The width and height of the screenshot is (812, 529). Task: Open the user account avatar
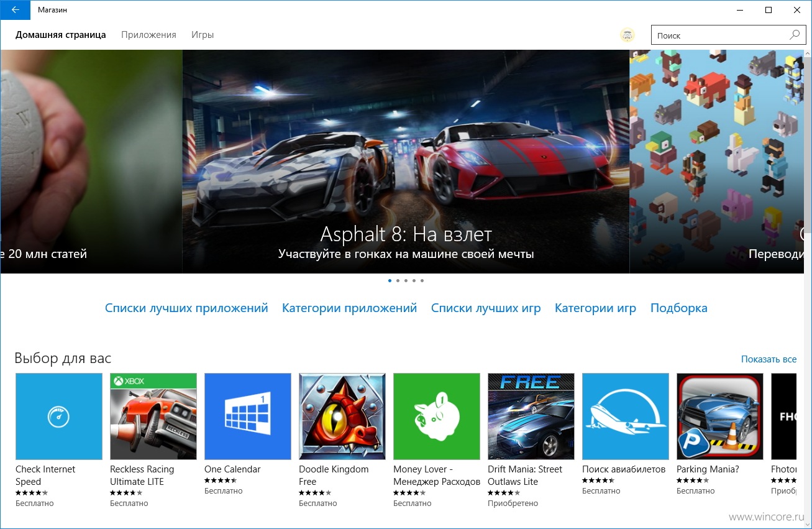point(627,35)
